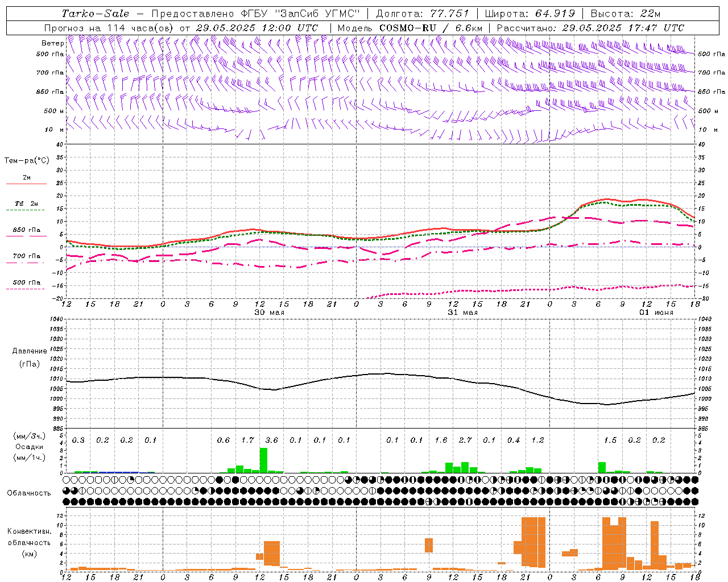This screenshot has width=728, height=582.
Task: Click the '(гПа)' unit under Давление
Action: click(30, 364)
